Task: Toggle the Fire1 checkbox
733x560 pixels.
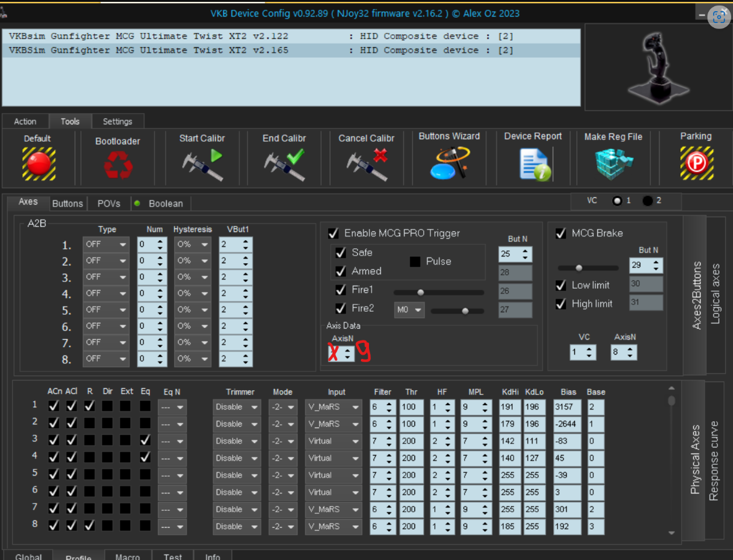Action: tap(341, 290)
